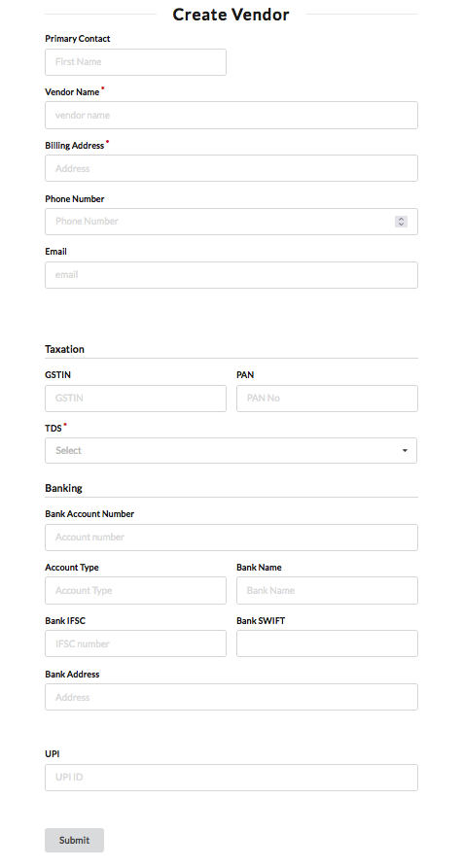Click the Account Type label
This screenshot has width=462, height=868.
72,568
